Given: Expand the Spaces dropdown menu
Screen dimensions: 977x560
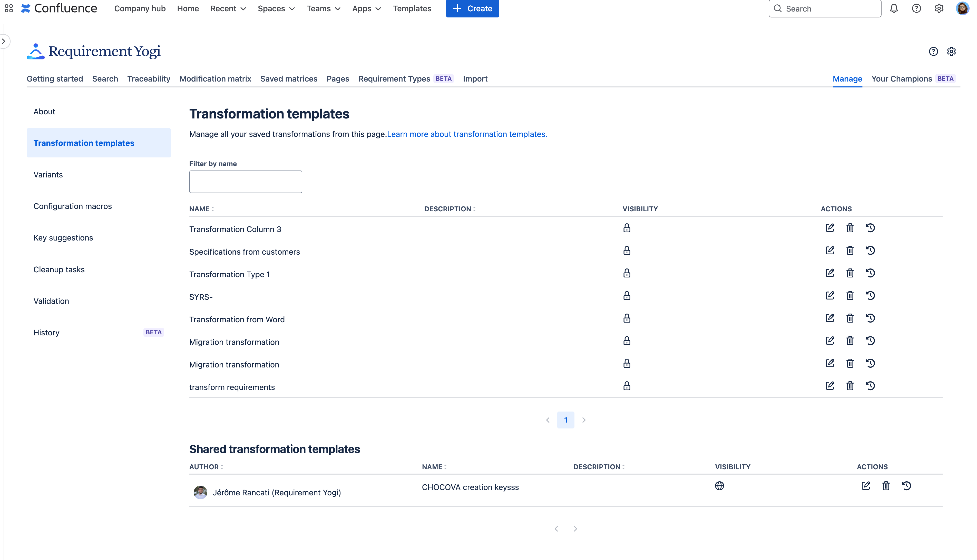Looking at the screenshot, I should pos(276,8).
